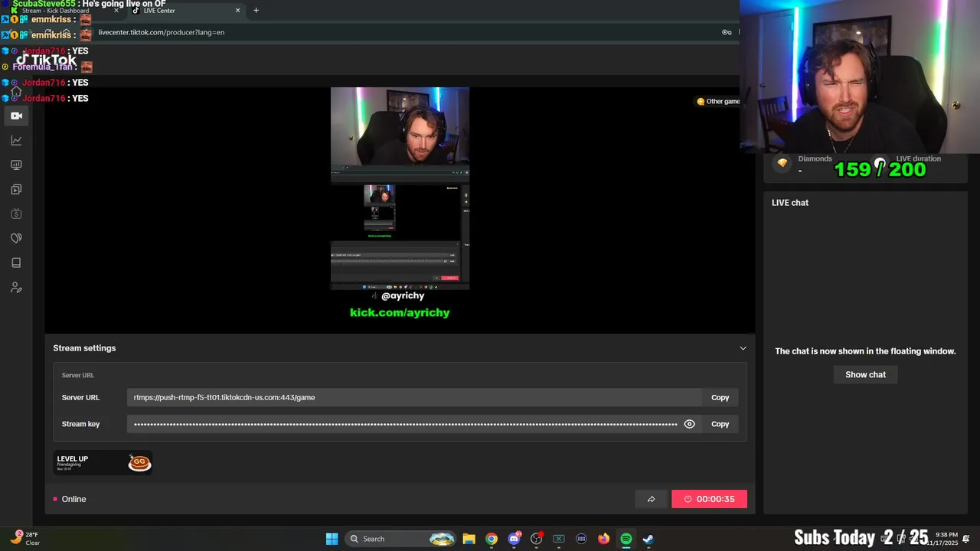This screenshot has width=980, height=551.
Task: Open the monetization dollar sidebar icon
Action: pos(16,214)
